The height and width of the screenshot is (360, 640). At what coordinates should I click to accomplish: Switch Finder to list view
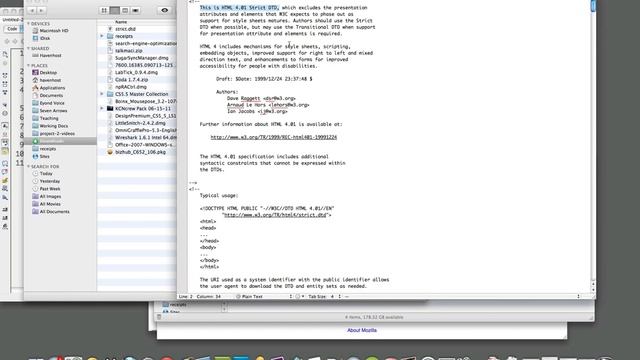coord(115,10)
